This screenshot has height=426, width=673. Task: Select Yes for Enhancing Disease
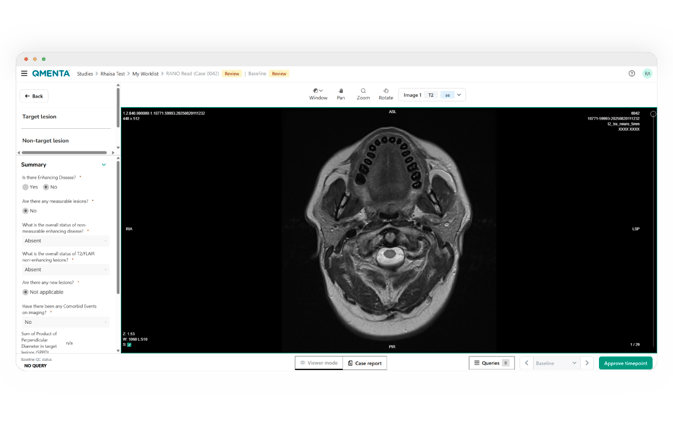(x=25, y=187)
